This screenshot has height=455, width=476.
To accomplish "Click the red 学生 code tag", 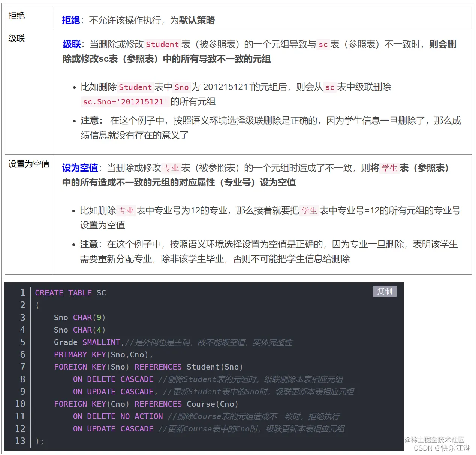I will pyautogui.click(x=389, y=168).
